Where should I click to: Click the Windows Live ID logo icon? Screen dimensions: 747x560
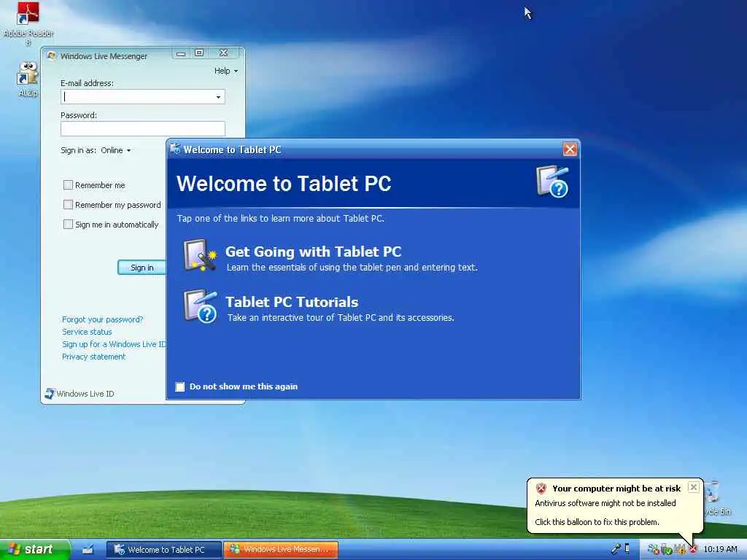pyautogui.click(x=50, y=393)
